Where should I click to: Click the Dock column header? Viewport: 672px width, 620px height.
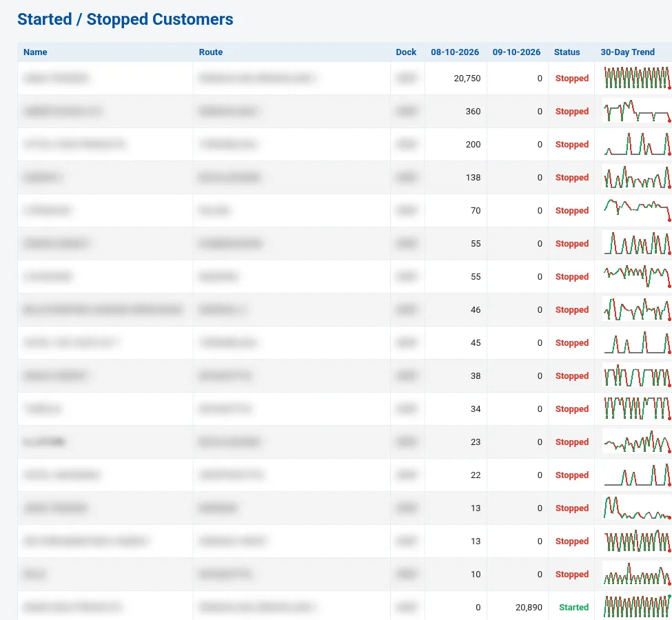(x=406, y=52)
